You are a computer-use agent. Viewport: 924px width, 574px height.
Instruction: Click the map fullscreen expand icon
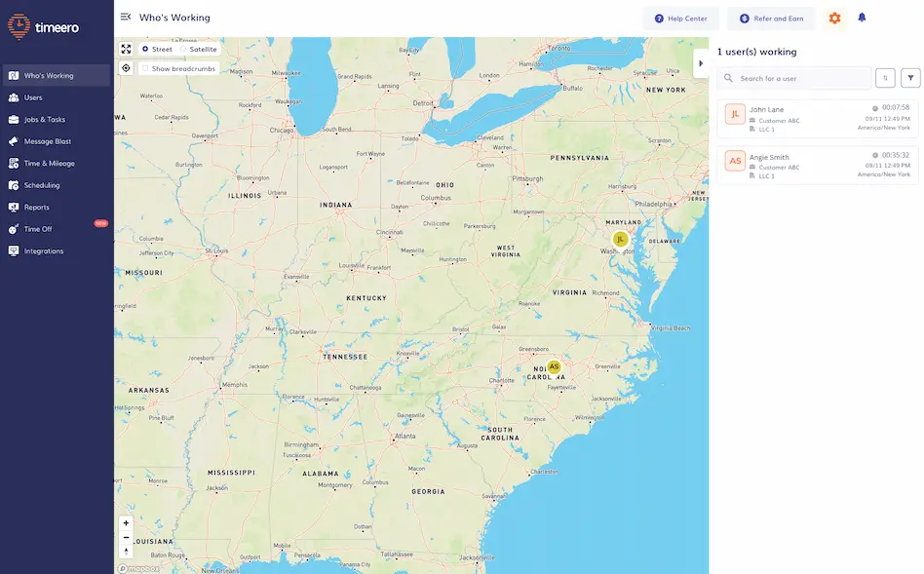click(126, 48)
